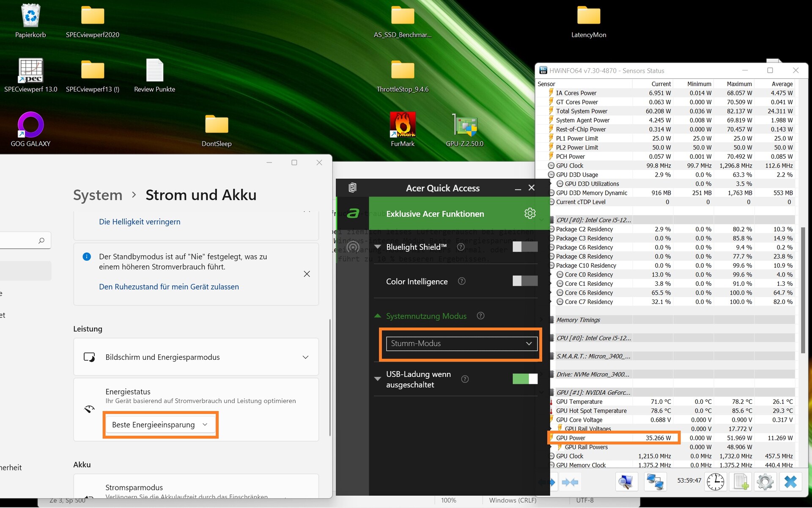Toggle Bluelight Shield switch
812x508 pixels.
[525, 247]
